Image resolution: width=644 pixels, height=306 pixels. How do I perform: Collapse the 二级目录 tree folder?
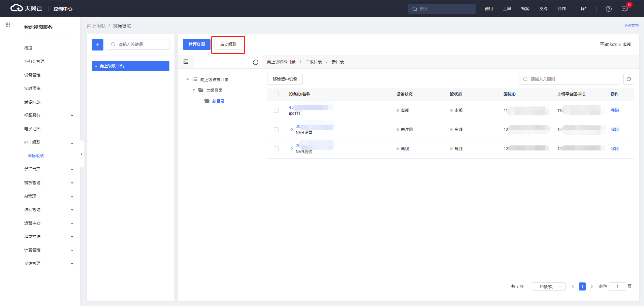(x=194, y=90)
